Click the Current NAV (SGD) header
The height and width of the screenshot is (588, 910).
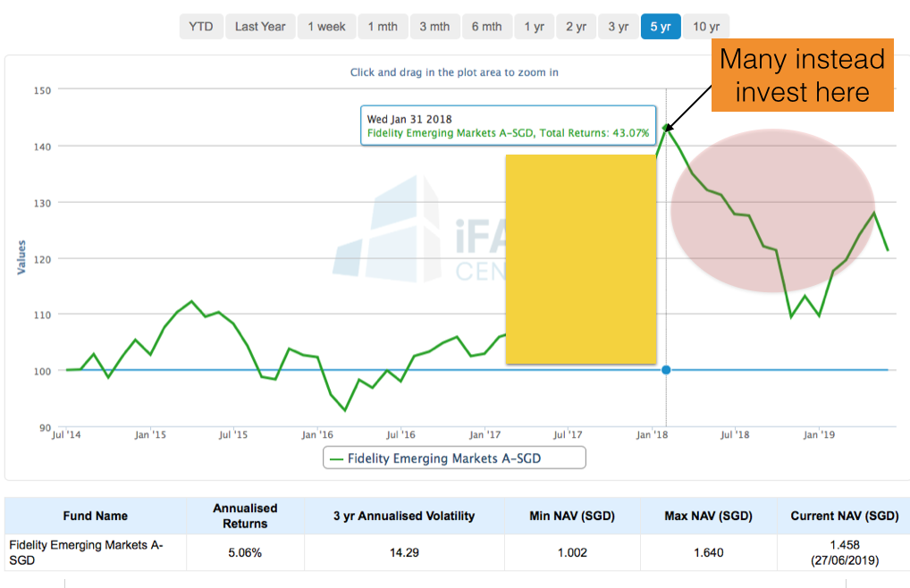click(x=845, y=517)
